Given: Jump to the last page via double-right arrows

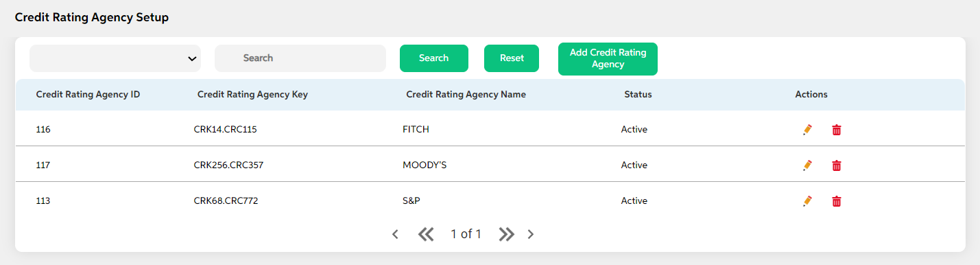Looking at the screenshot, I should click(507, 234).
